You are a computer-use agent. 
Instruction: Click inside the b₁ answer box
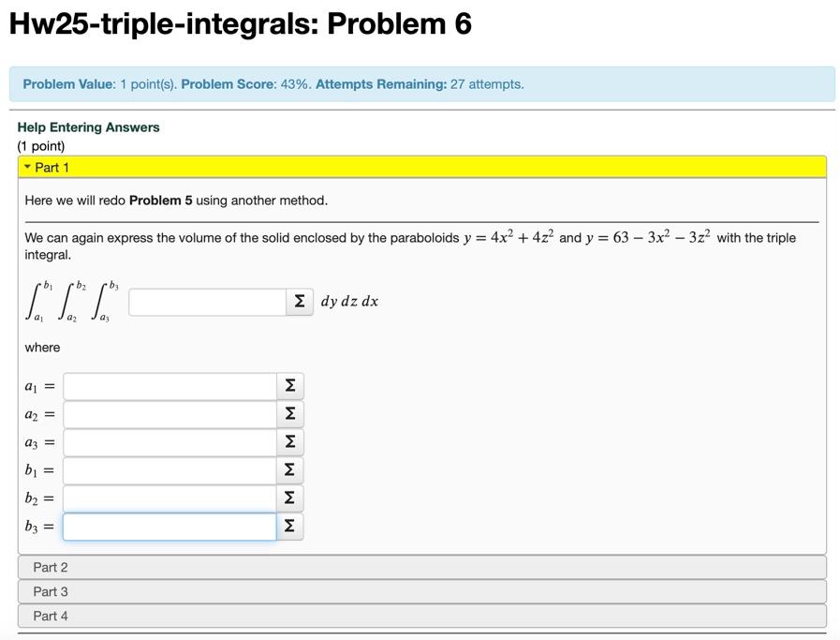(x=169, y=469)
